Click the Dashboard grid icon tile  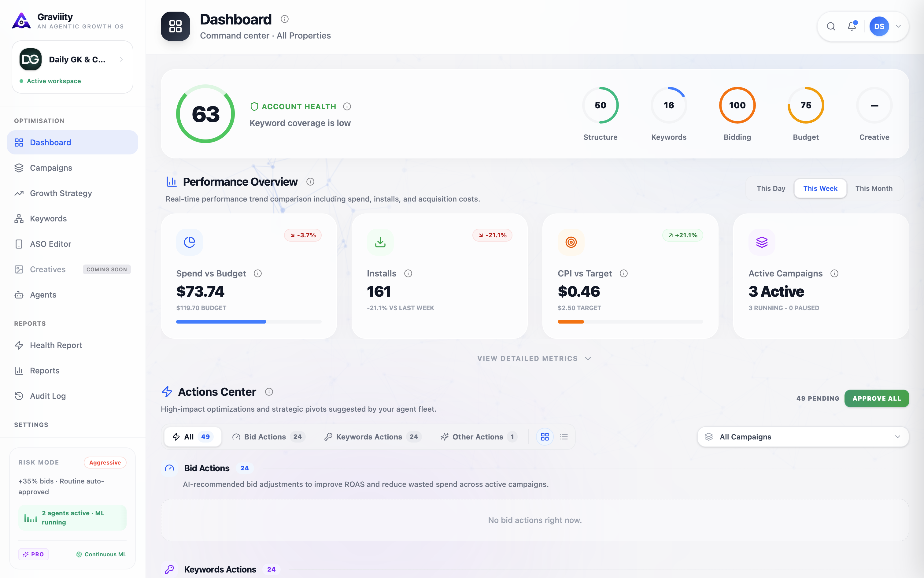coord(176,26)
